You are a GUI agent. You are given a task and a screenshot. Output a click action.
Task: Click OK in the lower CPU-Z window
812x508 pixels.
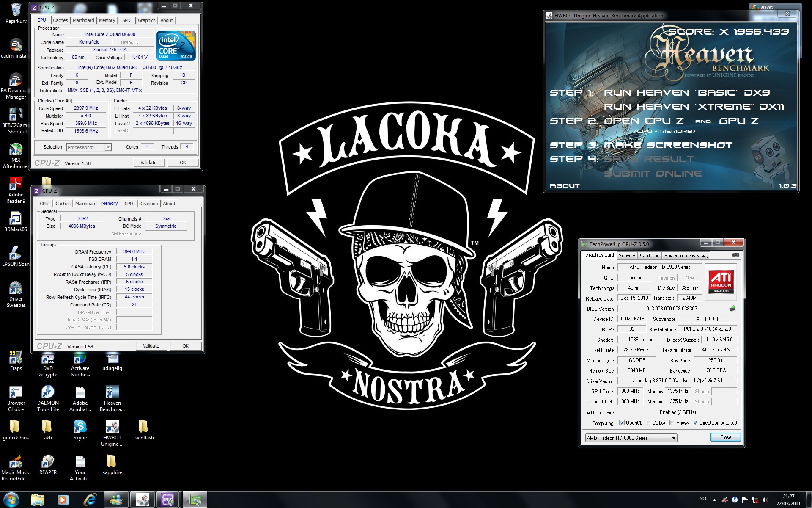coord(185,346)
